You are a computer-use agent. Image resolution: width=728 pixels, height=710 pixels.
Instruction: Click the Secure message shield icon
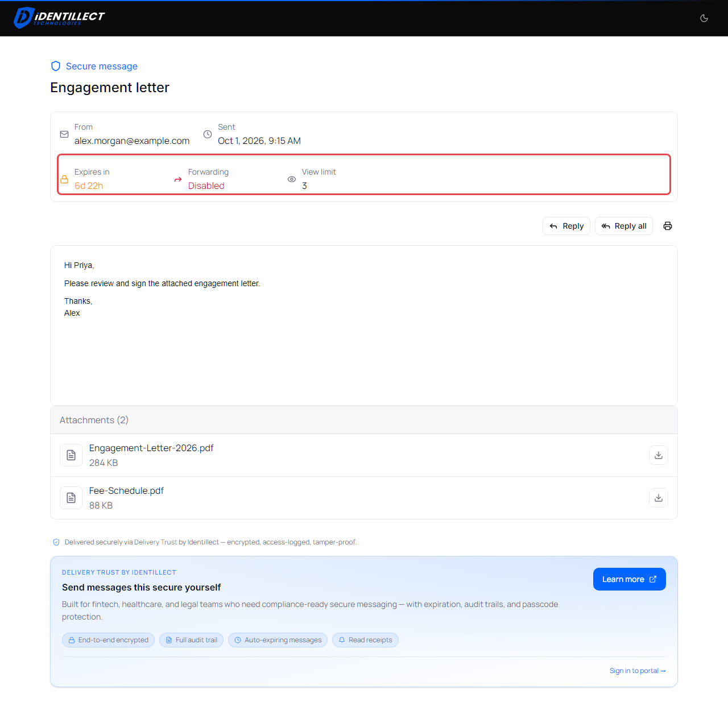coord(56,66)
